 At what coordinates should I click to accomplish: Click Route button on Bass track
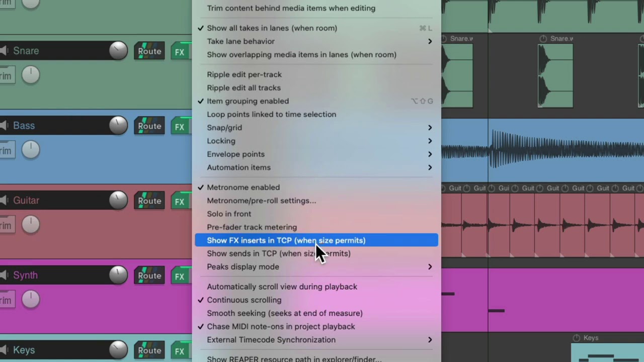pyautogui.click(x=149, y=126)
